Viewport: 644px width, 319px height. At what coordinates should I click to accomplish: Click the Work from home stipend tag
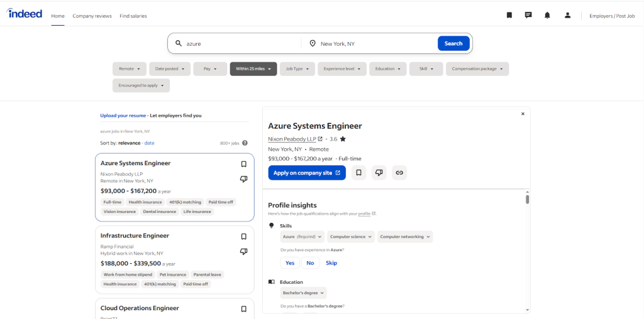128,274
